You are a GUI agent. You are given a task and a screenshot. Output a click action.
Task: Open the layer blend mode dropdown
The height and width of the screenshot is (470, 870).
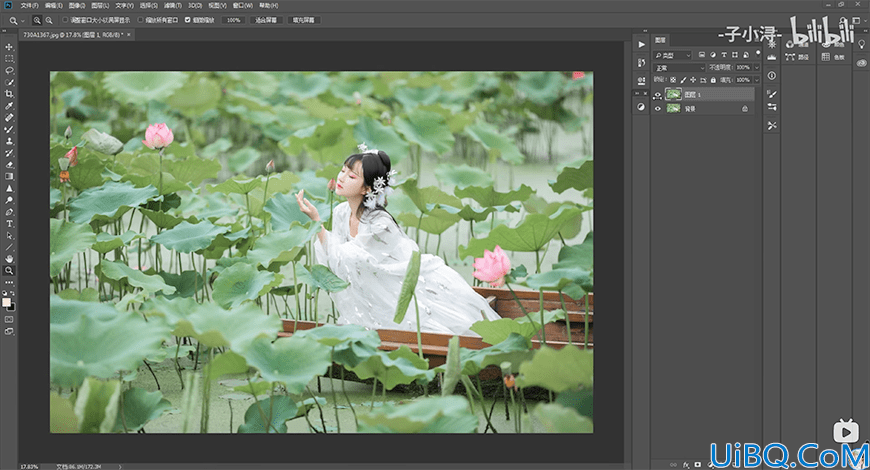680,68
